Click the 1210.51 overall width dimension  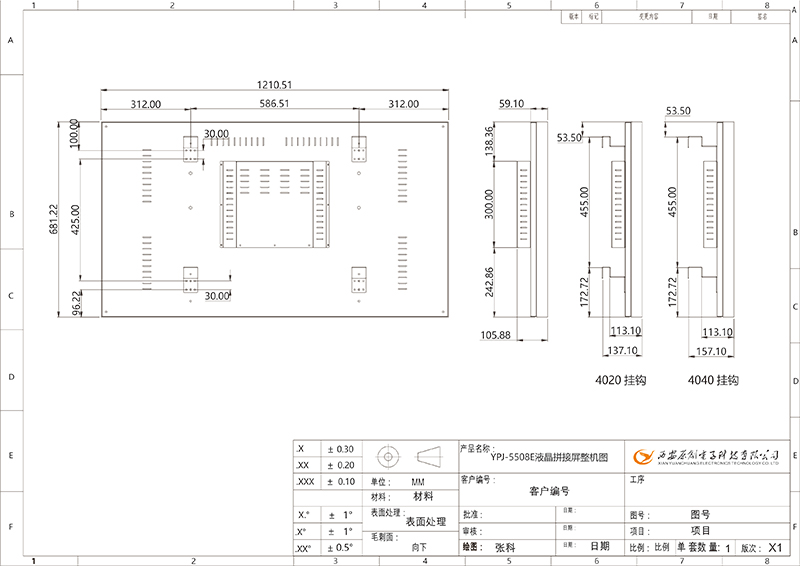point(277,84)
